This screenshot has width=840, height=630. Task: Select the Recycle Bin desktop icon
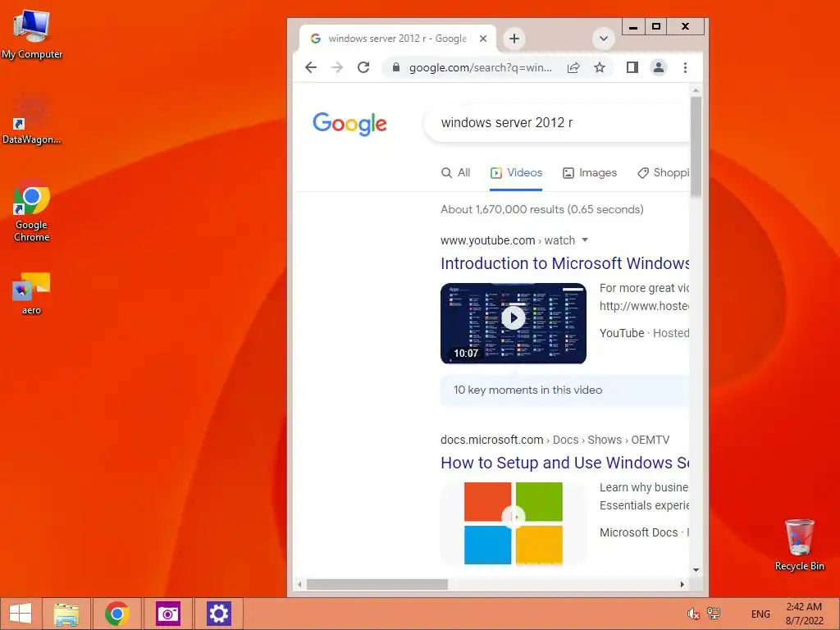click(x=799, y=545)
